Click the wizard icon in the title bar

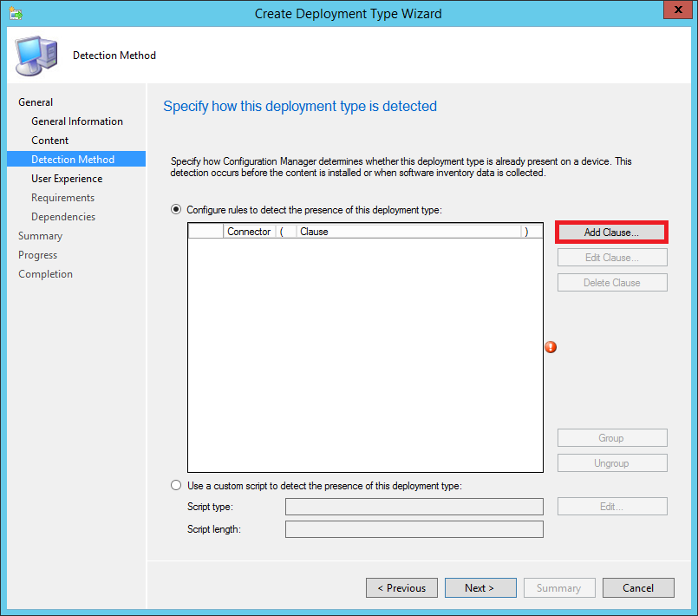(x=16, y=13)
